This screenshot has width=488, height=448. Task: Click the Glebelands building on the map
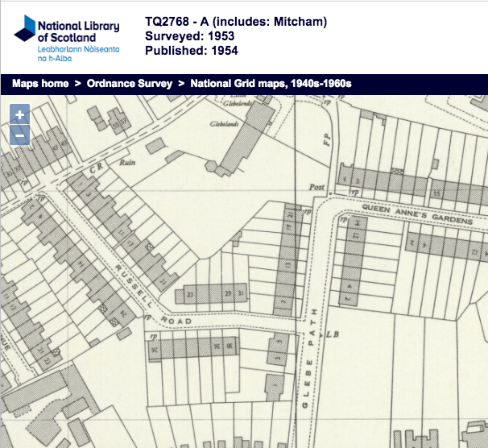pyautogui.click(x=241, y=145)
